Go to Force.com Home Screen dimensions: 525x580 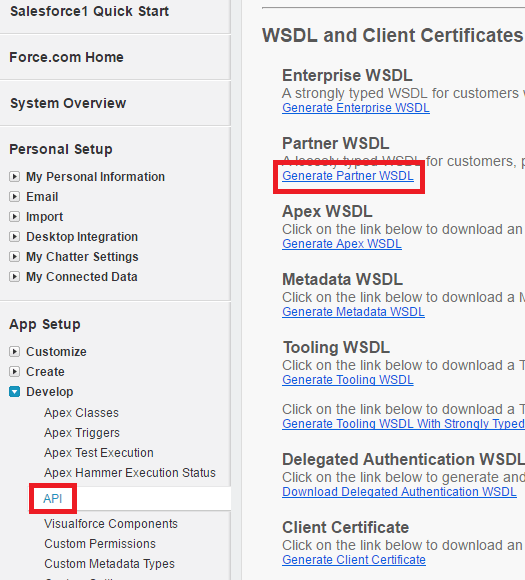[x=67, y=57]
